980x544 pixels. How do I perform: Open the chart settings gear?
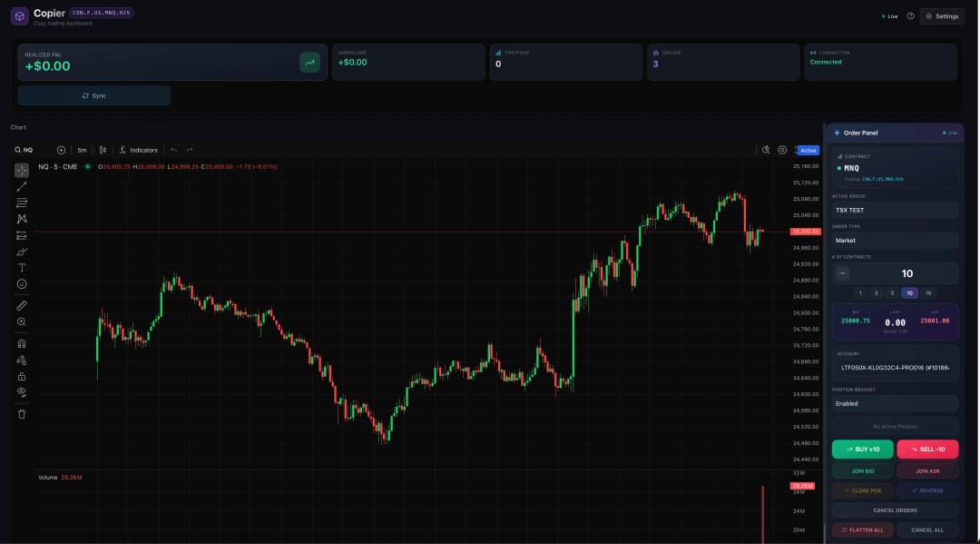(781, 149)
